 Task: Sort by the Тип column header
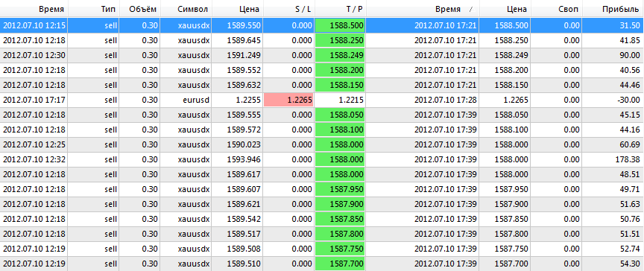click(x=94, y=9)
